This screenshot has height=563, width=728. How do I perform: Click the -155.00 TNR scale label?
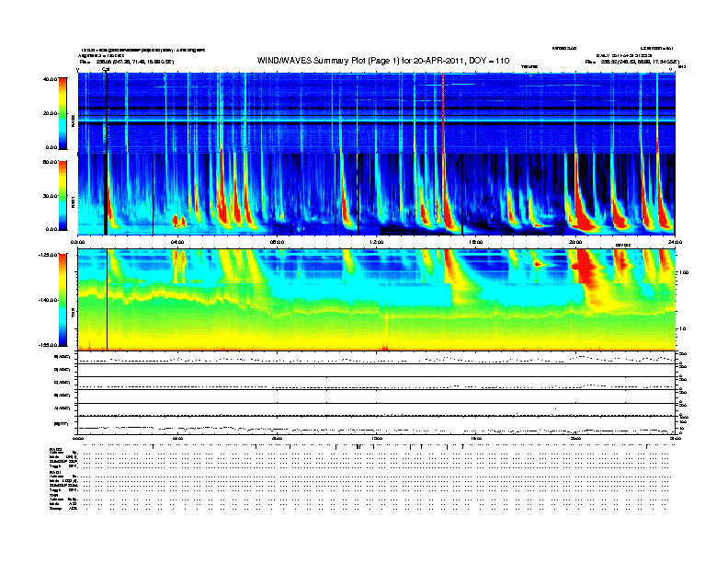tap(49, 345)
